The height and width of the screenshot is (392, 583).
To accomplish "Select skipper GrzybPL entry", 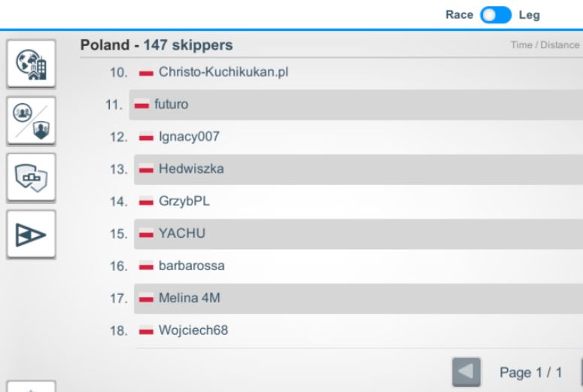I will (x=358, y=202).
